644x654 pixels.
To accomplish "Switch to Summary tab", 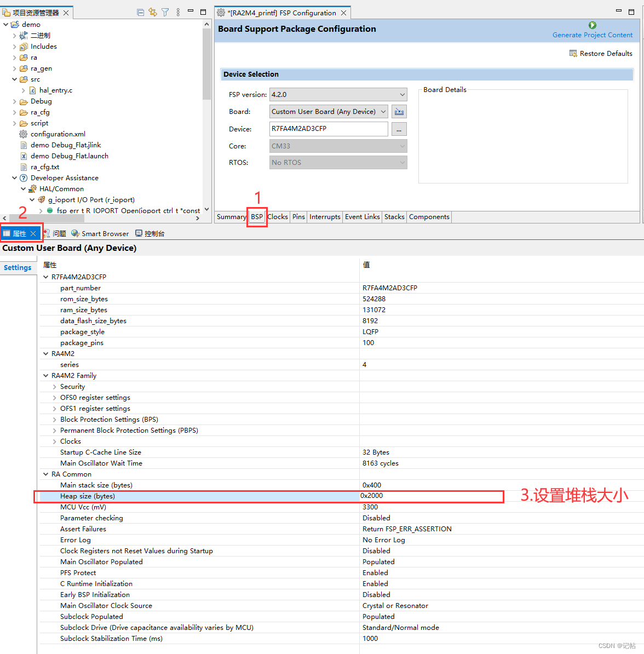I will click(232, 217).
